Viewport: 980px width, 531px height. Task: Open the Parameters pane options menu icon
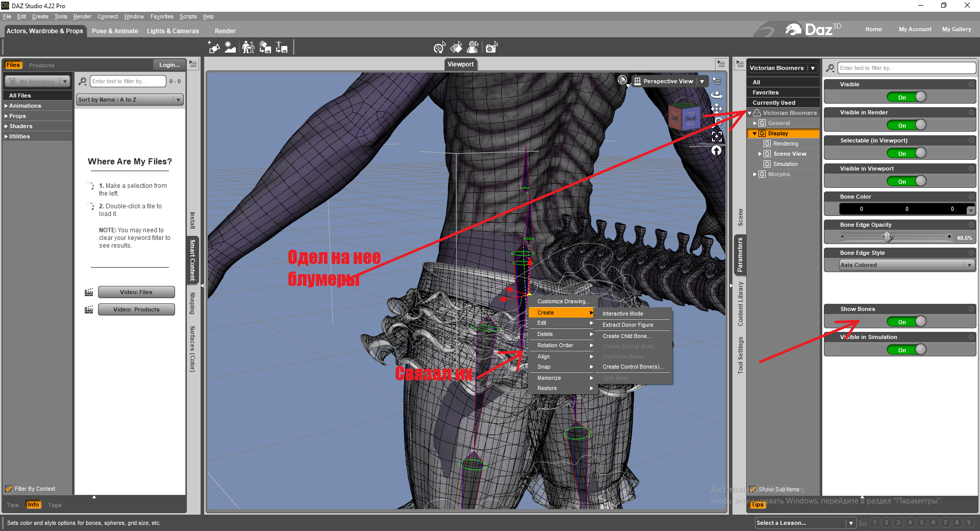point(740,64)
